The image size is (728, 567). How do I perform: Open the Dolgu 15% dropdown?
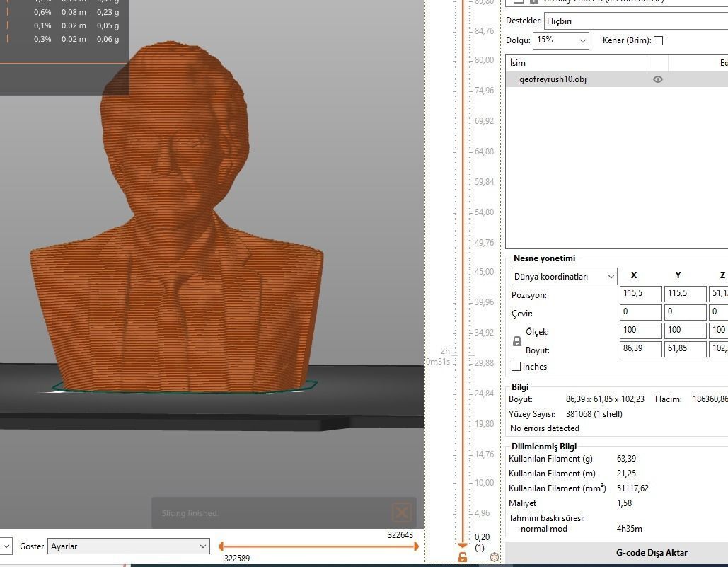pos(561,40)
